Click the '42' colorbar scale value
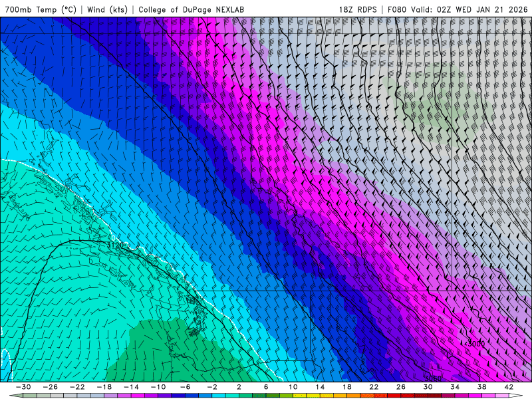This screenshot has height=399, width=532. (x=509, y=387)
